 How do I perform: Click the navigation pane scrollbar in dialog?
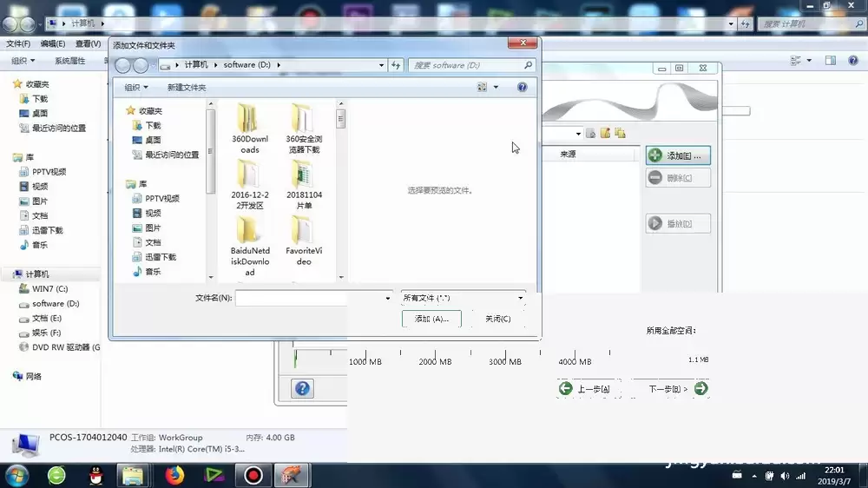(x=210, y=190)
